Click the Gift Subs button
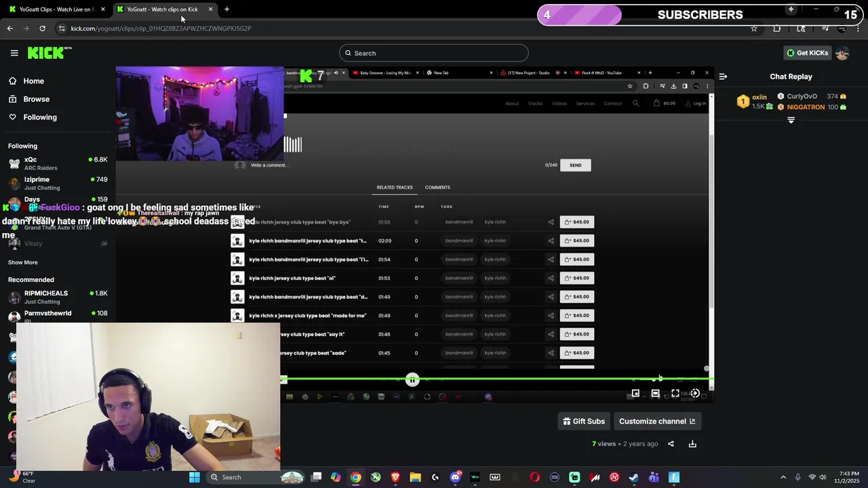Image resolution: width=868 pixels, height=488 pixels. [584, 421]
